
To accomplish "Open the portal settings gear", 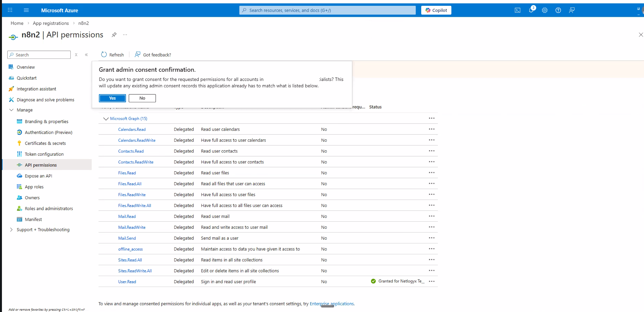I will pos(545,10).
